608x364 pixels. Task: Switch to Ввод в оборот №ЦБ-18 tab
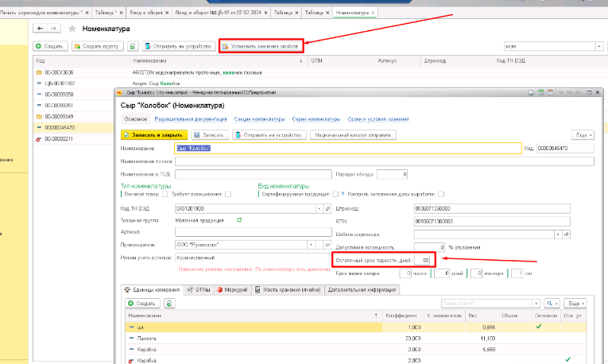tap(218, 13)
